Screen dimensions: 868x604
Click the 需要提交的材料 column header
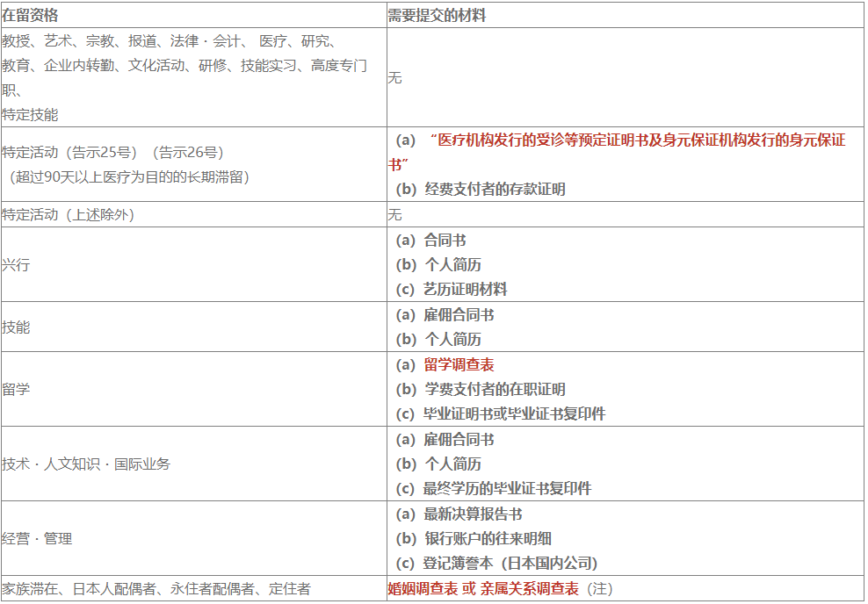(437, 15)
